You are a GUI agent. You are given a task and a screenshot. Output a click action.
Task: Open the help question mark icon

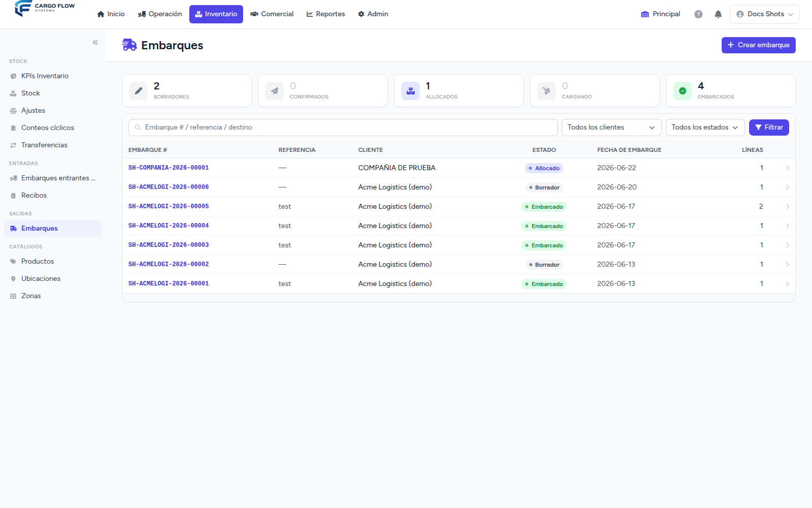(x=698, y=14)
